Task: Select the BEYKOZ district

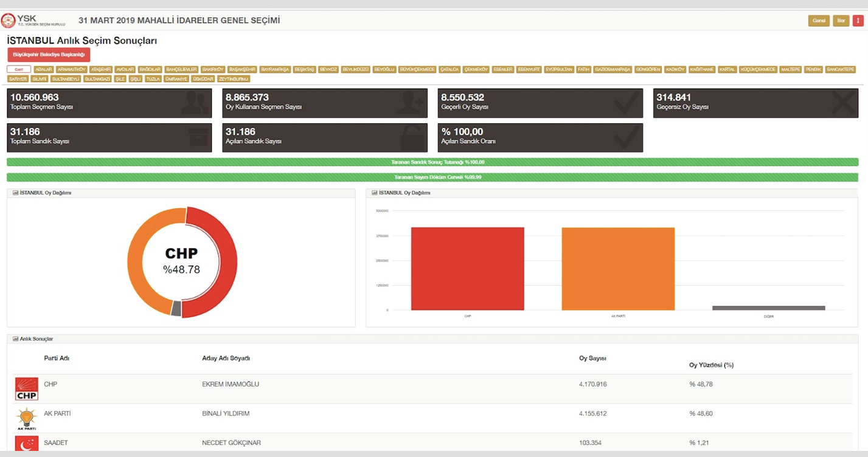Action: point(328,69)
